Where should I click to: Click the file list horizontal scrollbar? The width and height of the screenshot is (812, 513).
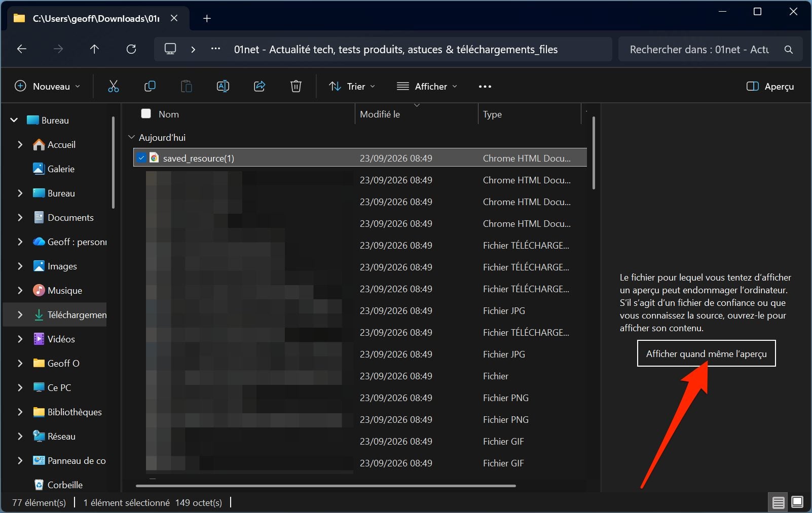[x=325, y=486]
